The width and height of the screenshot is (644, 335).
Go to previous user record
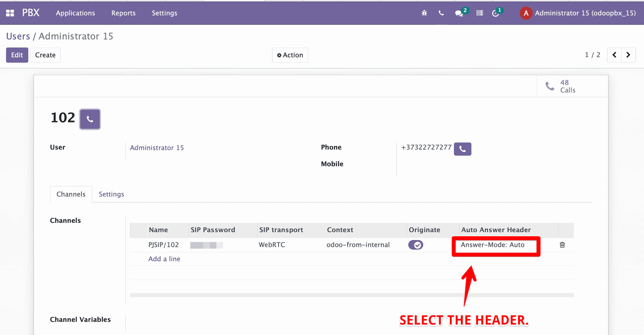pos(614,55)
